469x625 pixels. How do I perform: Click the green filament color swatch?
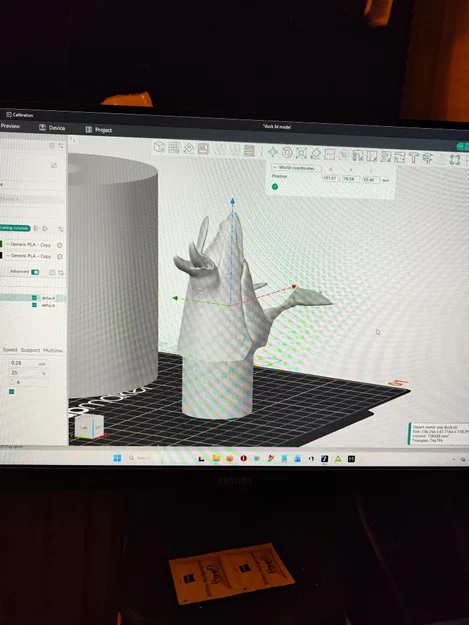tap(1, 244)
